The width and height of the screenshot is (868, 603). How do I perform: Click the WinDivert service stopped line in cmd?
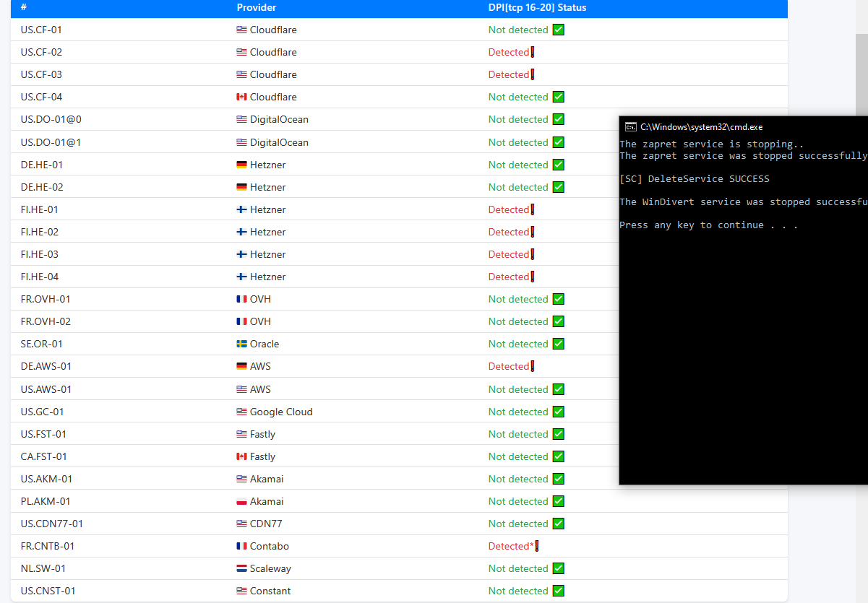pyautogui.click(x=743, y=201)
